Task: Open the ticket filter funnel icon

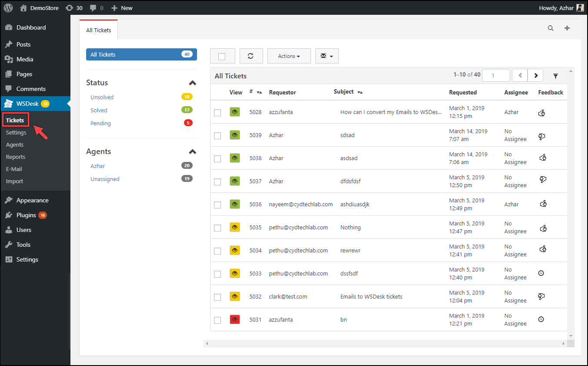Action: (555, 76)
